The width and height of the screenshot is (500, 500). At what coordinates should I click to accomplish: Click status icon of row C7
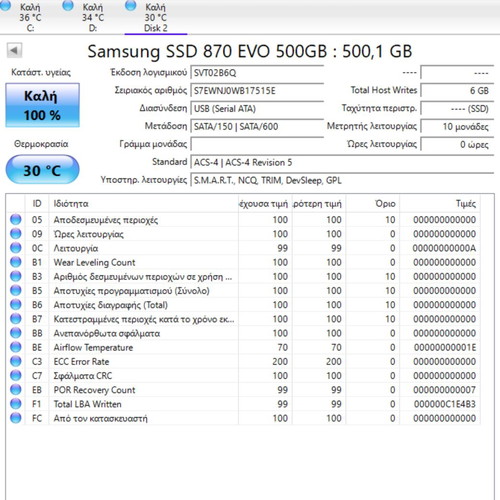16,375
